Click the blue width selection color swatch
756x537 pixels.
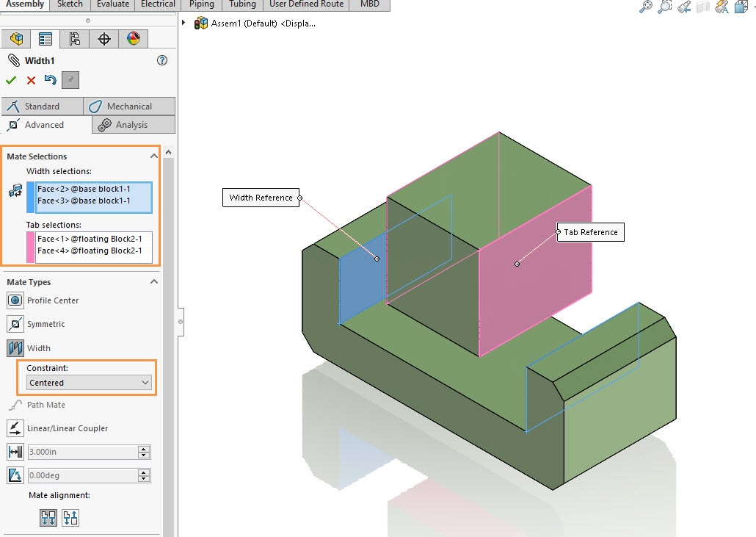30,198
